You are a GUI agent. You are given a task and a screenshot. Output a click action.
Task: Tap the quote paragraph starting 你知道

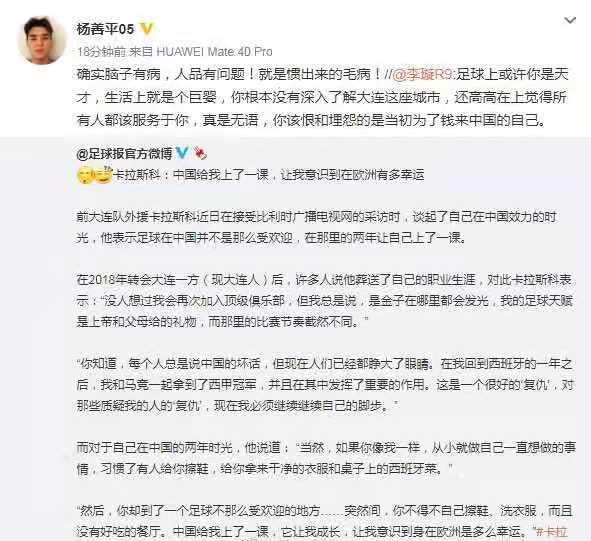point(325,385)
